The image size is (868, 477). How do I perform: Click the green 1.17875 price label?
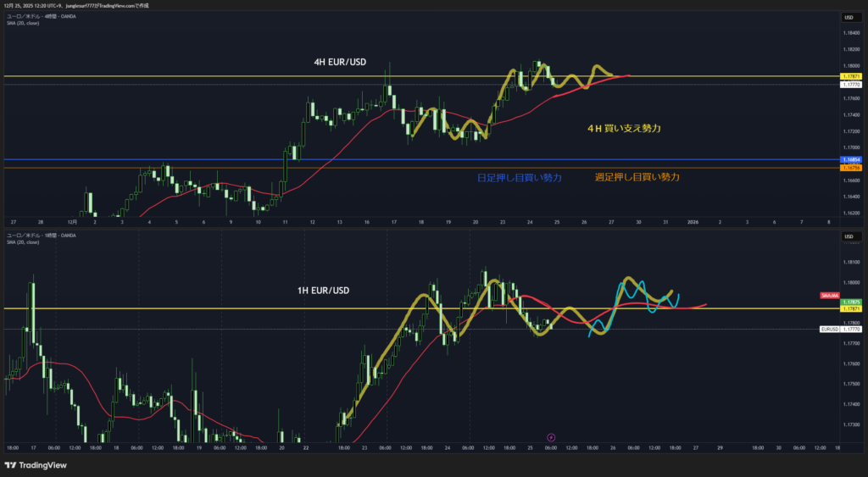point(850,302)
